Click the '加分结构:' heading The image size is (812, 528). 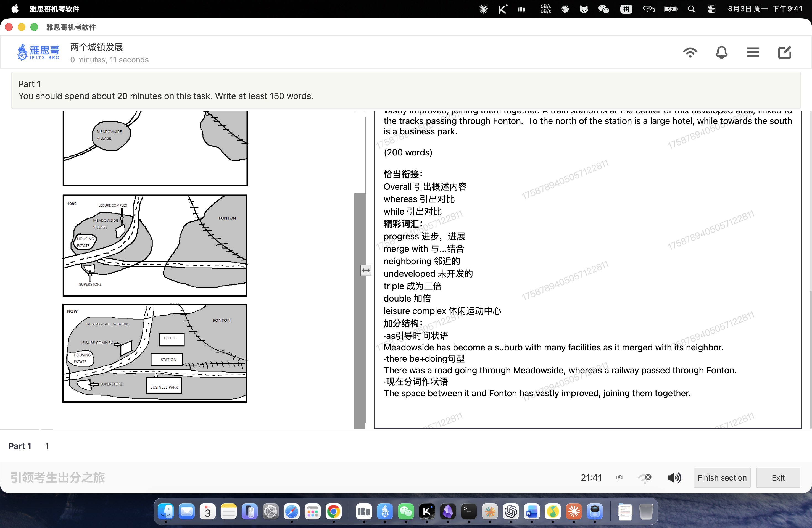[403, 323]
